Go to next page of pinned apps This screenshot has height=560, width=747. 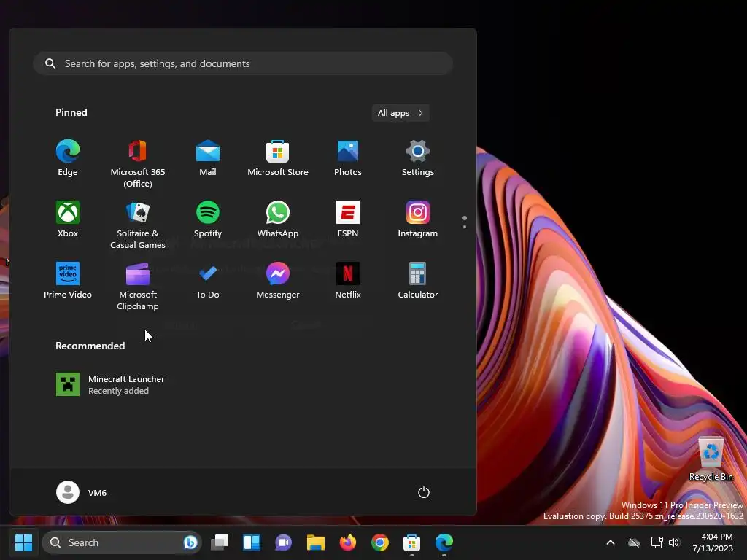tap(465, 227)
